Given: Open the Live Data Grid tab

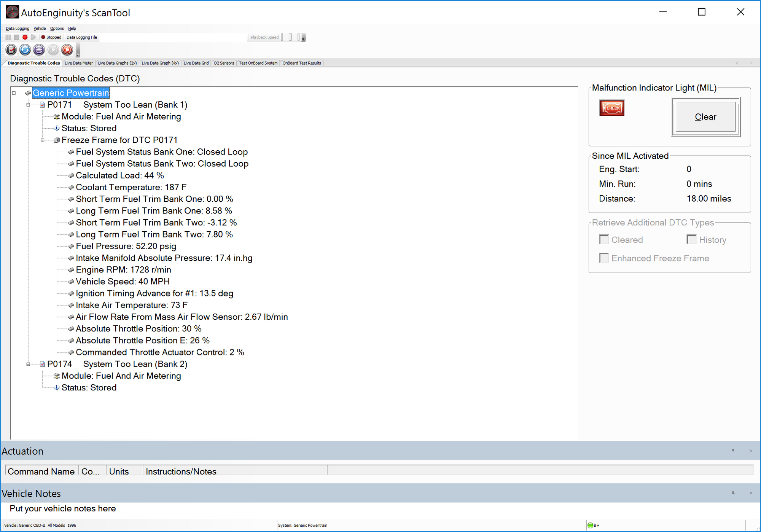Looking at the screenshot, I should [196, 63].
